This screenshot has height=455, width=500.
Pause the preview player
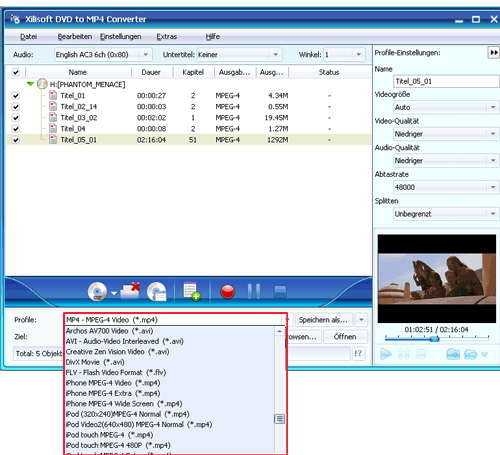403,354
